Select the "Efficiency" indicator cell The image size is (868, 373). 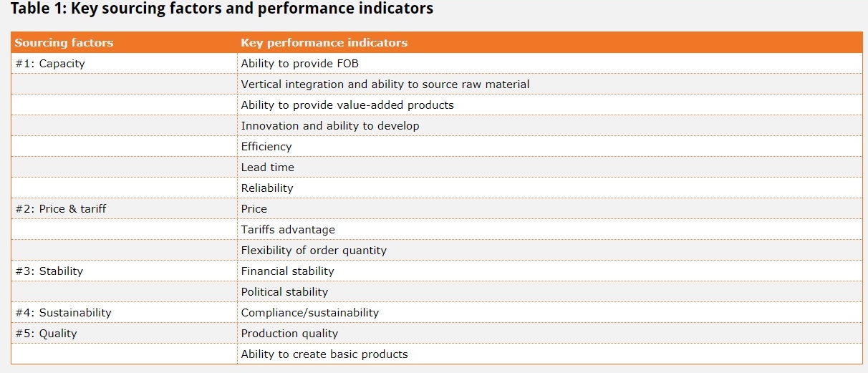click(266, 147)
